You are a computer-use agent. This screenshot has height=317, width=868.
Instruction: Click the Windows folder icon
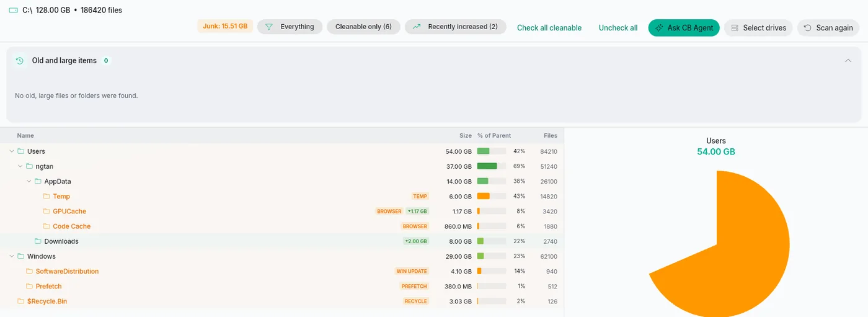(21, 256)
